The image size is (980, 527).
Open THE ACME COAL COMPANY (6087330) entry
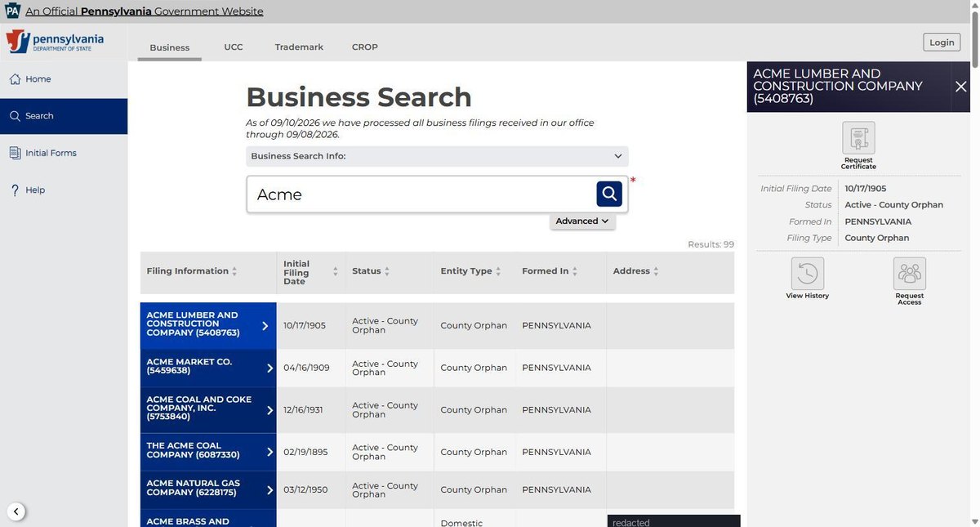pos(208,451)
